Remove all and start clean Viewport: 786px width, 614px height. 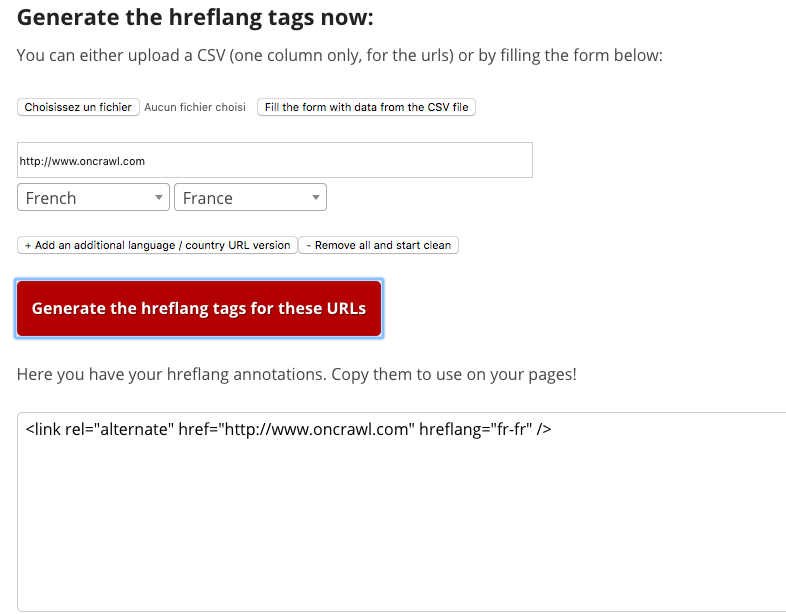(x=378, y=245)
